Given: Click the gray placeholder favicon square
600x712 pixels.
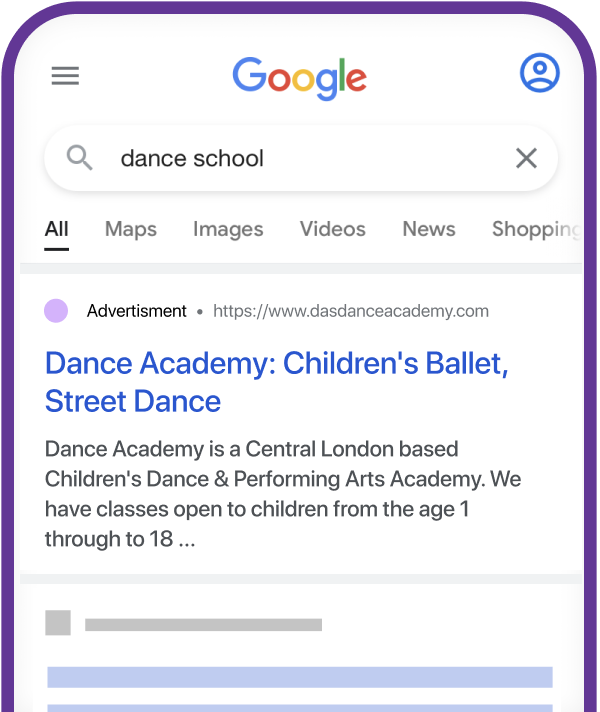Looking at the screenshot, I should (x=58, y=623).
